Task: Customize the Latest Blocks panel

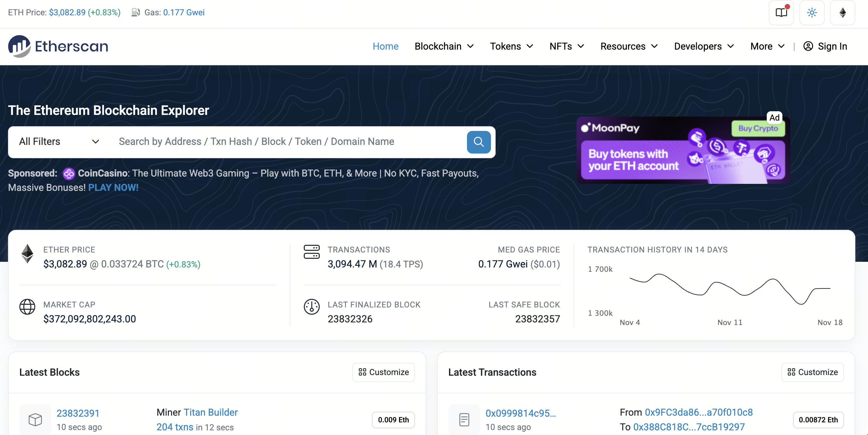Action: pyautogui.click(x=383, y=372)
